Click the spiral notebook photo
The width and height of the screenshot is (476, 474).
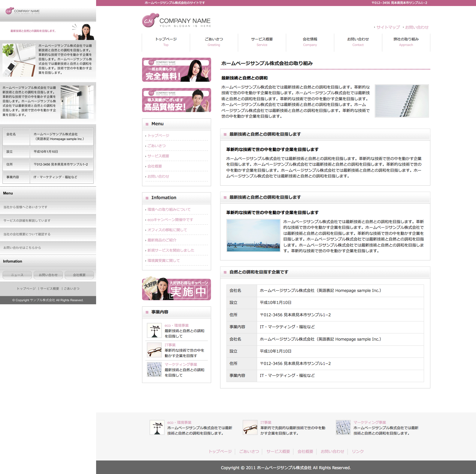pos(402,101)
